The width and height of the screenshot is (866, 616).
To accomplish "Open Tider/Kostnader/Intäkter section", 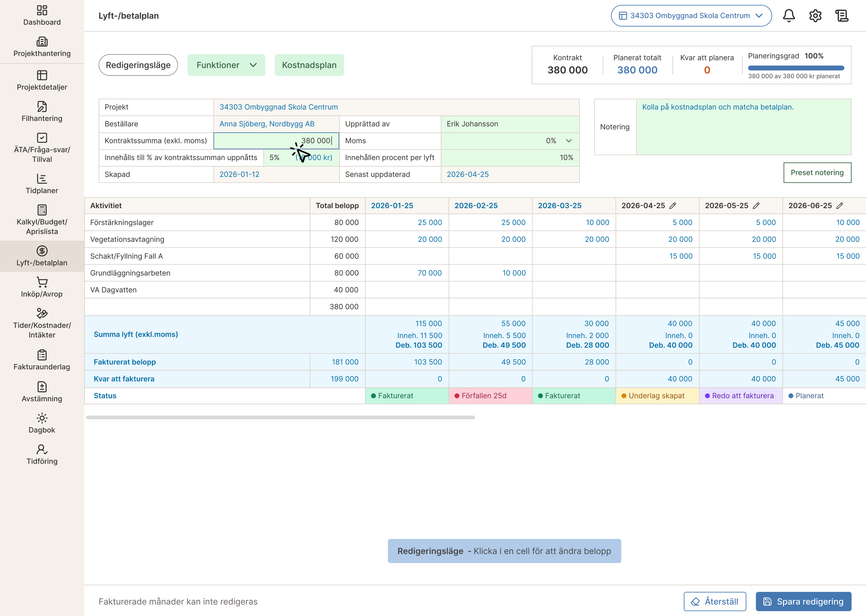I will click(42, 324).
